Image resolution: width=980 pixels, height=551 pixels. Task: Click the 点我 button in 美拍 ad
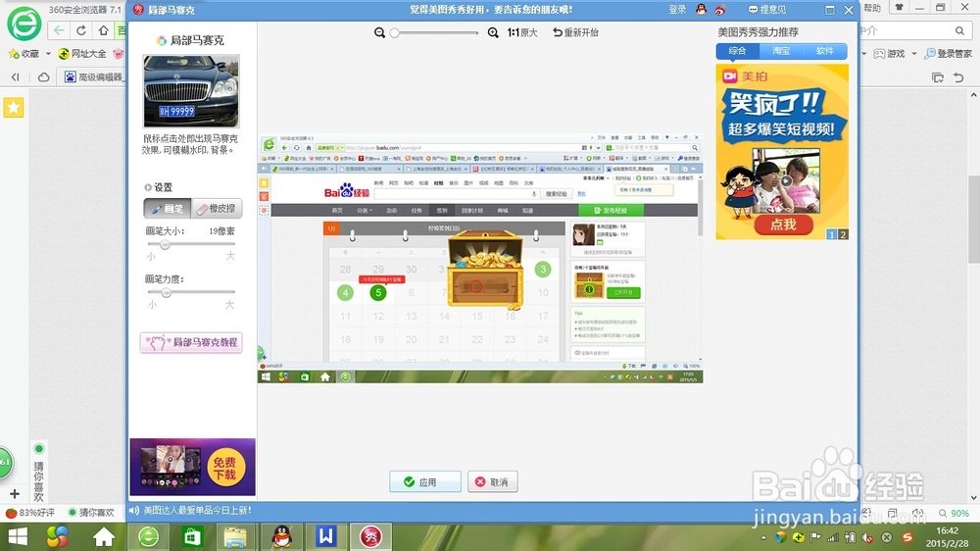click(783, 225)
